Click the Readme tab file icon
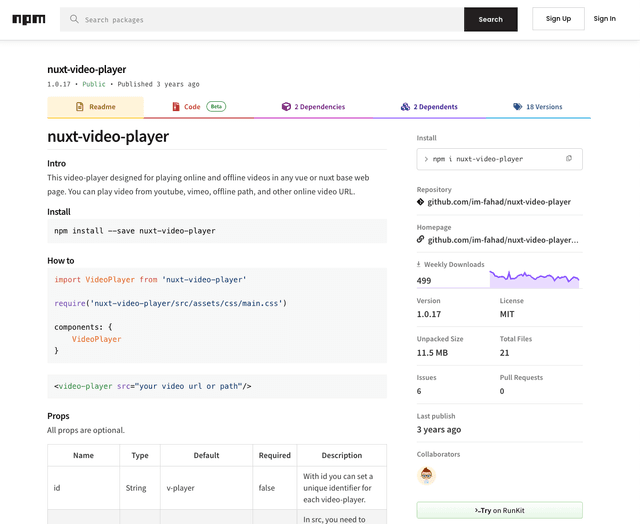640x524 pixels. (x=80, y=107)
